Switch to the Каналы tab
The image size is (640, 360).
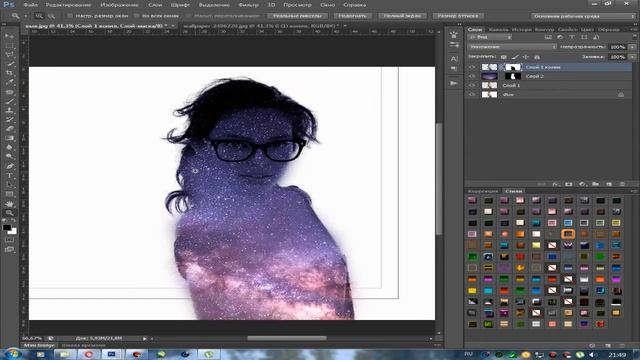[x=498, y=29]
